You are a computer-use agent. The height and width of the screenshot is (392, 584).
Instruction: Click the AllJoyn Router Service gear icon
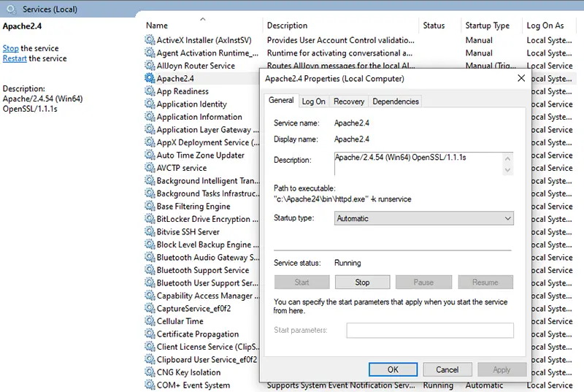pyautogui.click(x=150, y=66)
